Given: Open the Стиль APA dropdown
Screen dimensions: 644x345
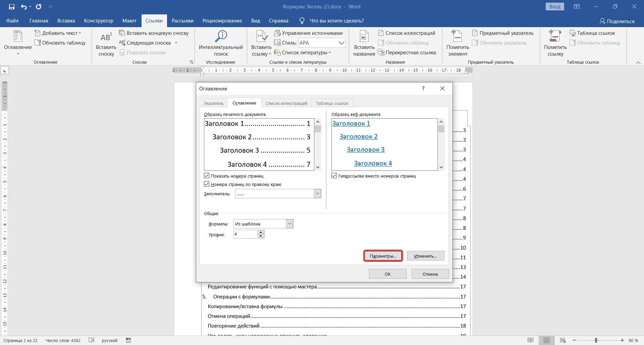Looking at the screenshot, I should pyautogui.click(x=341, y=43).
